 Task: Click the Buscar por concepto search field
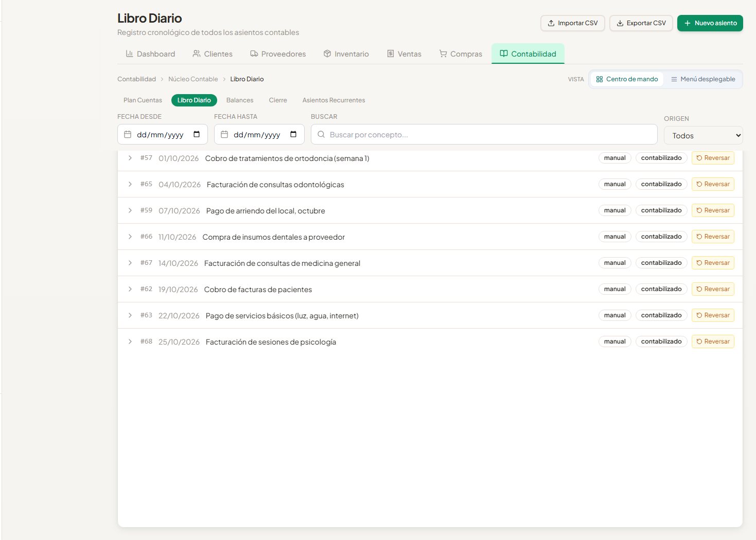tap(484, 134)
